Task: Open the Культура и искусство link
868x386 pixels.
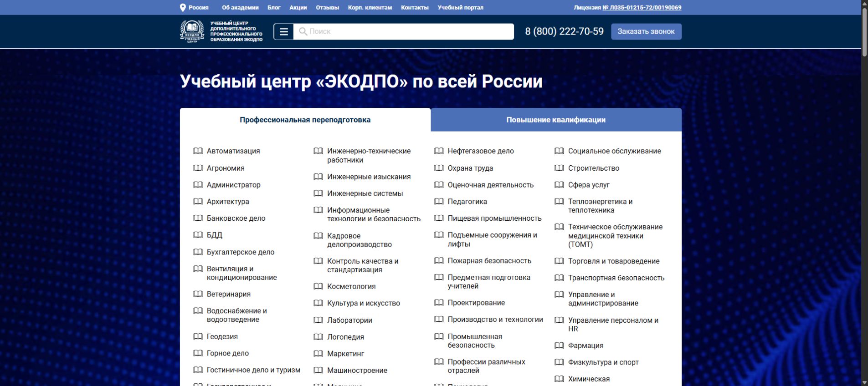Action: [364, 303]
